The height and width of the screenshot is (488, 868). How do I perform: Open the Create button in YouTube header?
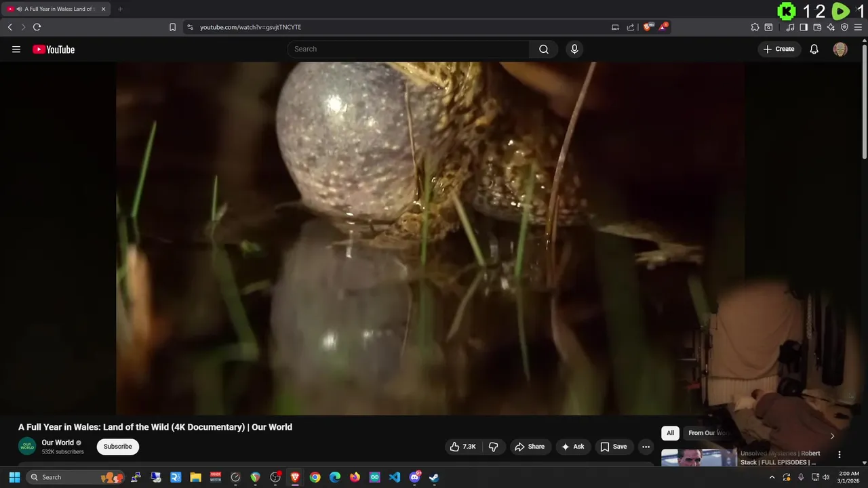(778, 49)
